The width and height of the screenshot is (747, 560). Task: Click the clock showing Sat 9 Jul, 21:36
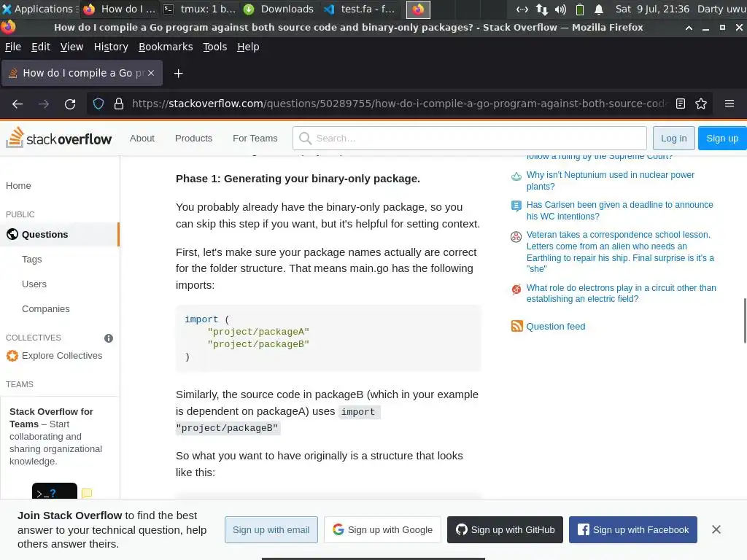pyautogui.click(x=652, y=9)
